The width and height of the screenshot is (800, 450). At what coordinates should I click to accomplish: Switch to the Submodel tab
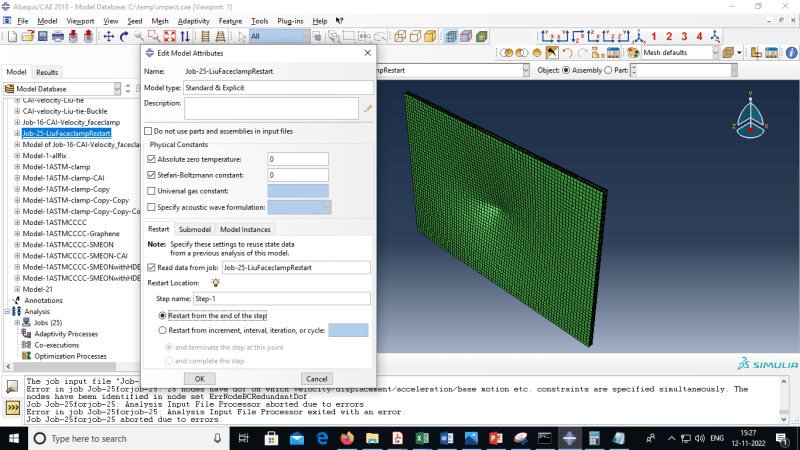(x=194, y=230)
